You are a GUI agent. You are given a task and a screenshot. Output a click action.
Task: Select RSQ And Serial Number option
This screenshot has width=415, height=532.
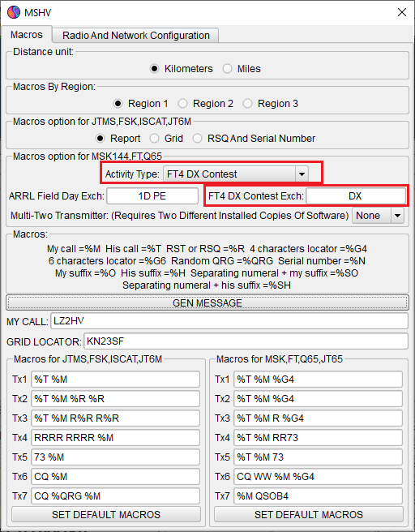coord(254,139)
